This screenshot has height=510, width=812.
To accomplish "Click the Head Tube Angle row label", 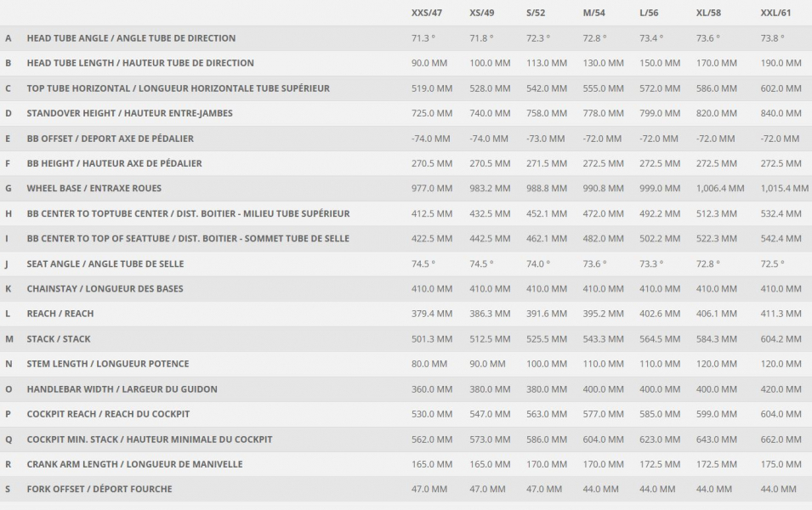I will click(x=131, y=38).
